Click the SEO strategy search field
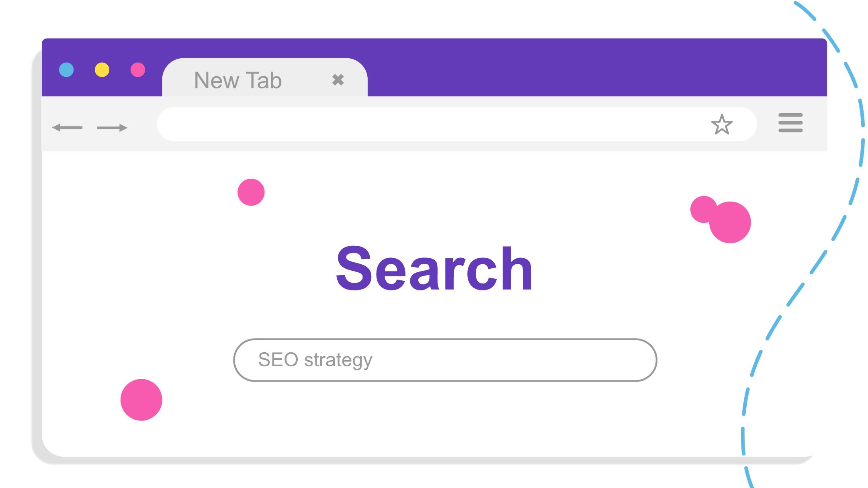Viewport: 868px width, 488px height. click(445, 360)
